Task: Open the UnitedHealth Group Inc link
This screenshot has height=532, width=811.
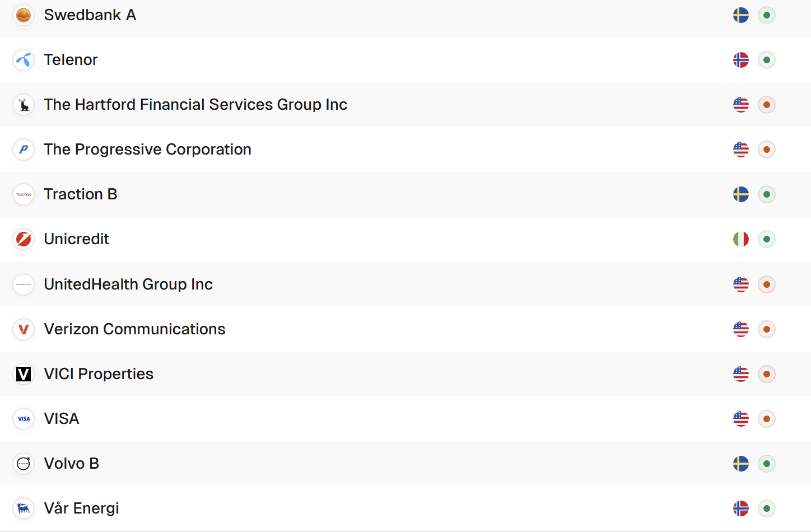Action: (x=128, y=284)
